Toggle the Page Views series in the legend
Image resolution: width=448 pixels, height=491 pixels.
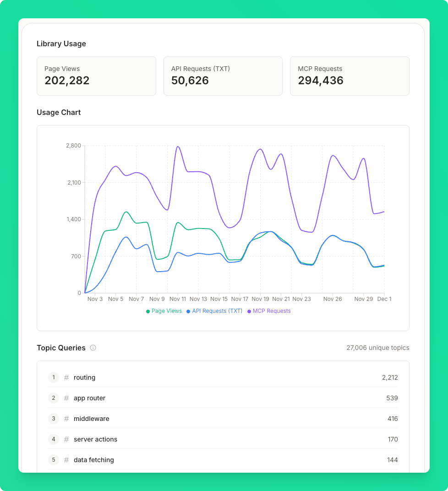pos(164,311)
